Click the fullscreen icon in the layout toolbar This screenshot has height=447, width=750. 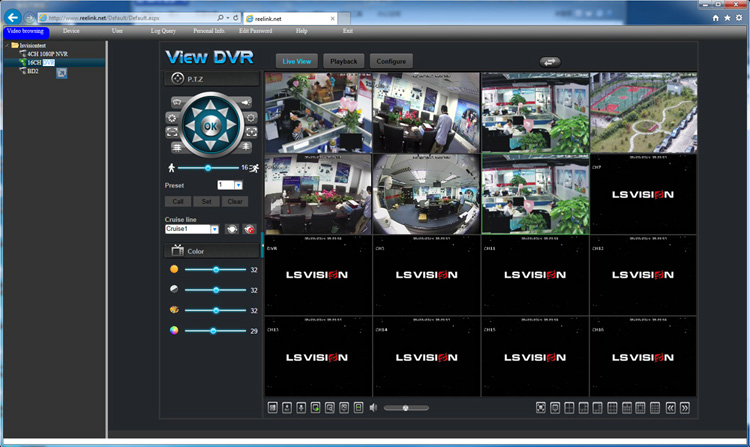click(x=540, y=407)
